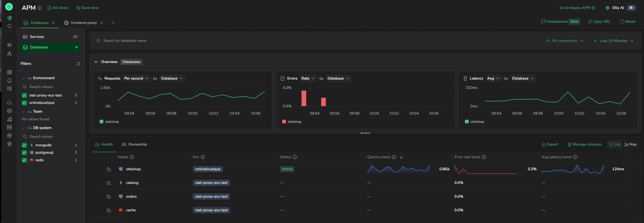Close the frontend-proxy tab

pyautogui.click(x=102, y=23)
